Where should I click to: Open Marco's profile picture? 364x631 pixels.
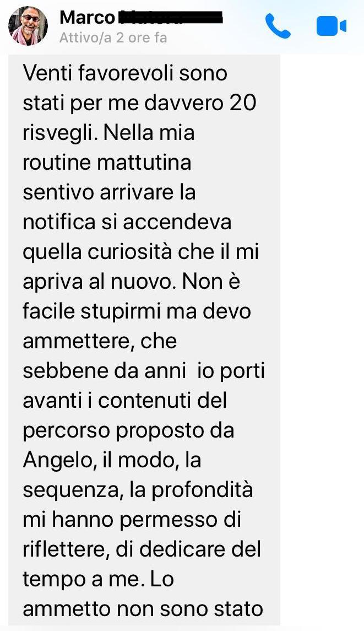pos(28,26)
